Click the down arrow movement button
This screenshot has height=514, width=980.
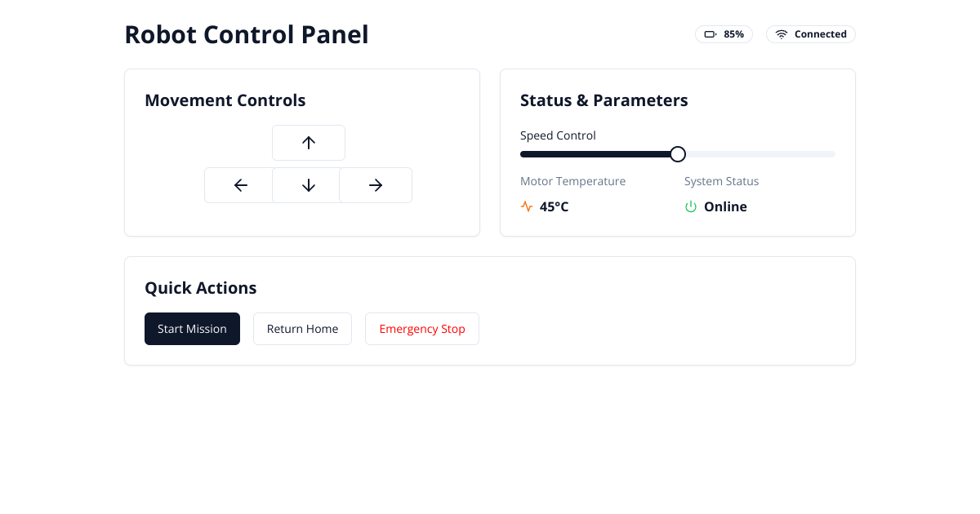[309, 185]
